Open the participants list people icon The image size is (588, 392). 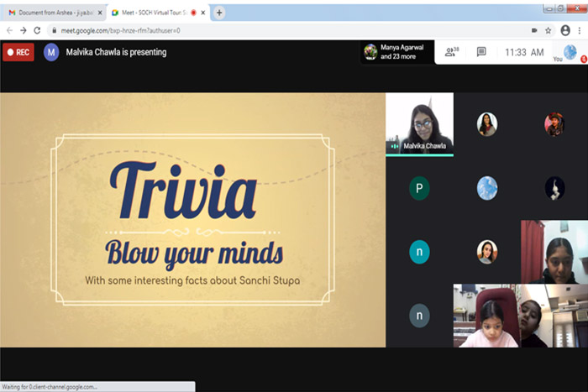[451, 52]
